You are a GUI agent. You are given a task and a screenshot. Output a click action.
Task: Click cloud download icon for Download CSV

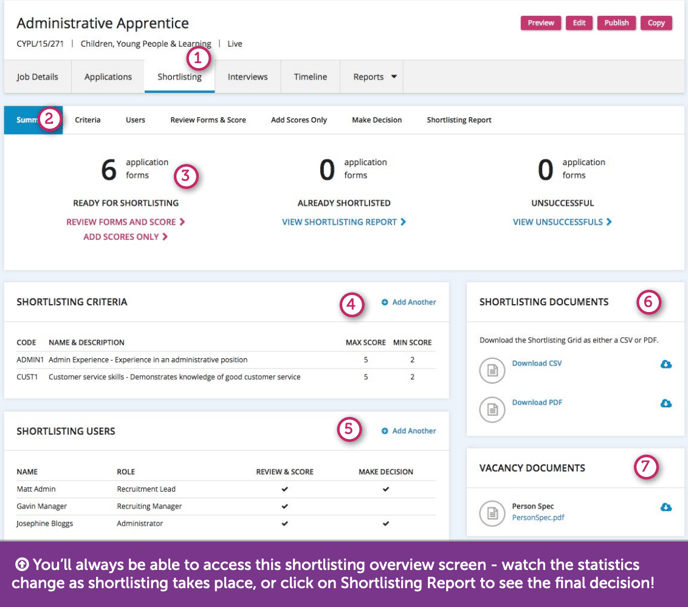point(666,364)
